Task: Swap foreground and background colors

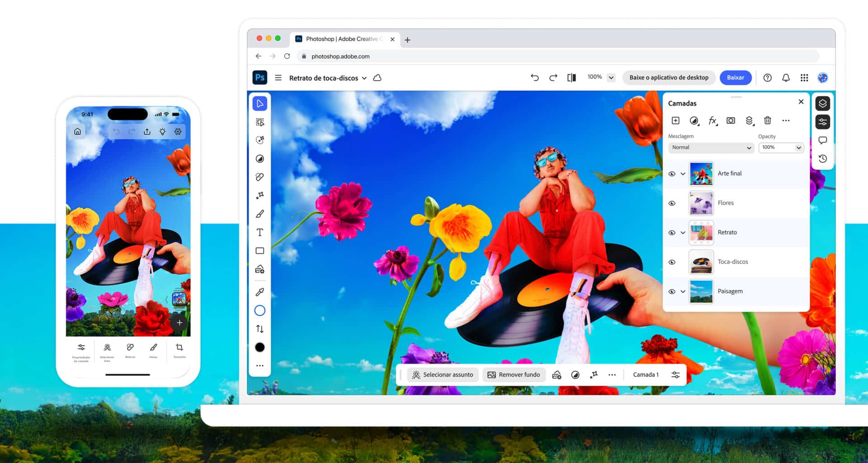Action: pyautogui.click(x=259, y=329)
